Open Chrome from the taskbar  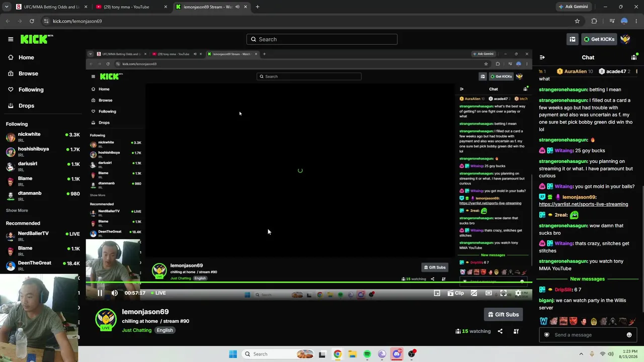click(337, 354)
